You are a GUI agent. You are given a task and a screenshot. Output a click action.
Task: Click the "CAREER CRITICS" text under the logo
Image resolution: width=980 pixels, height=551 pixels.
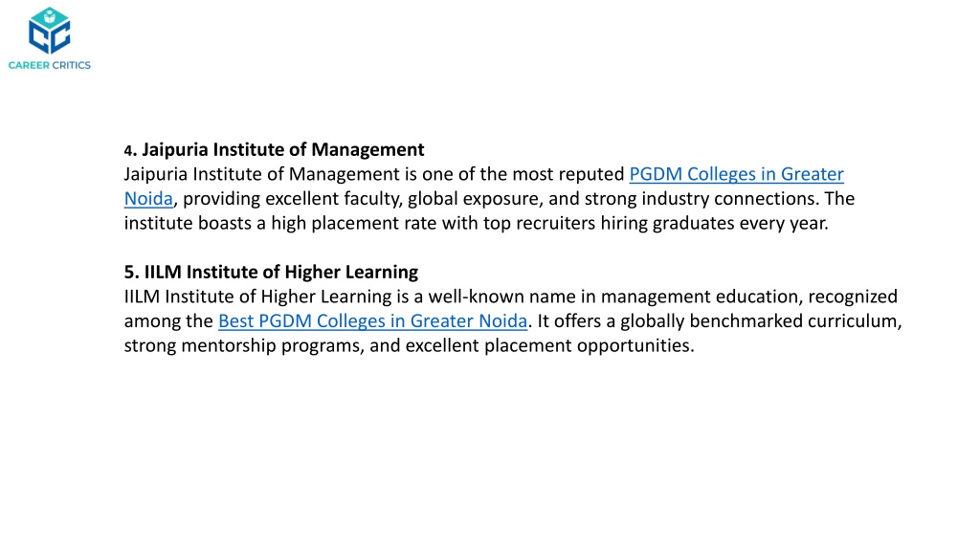point(50,65)
